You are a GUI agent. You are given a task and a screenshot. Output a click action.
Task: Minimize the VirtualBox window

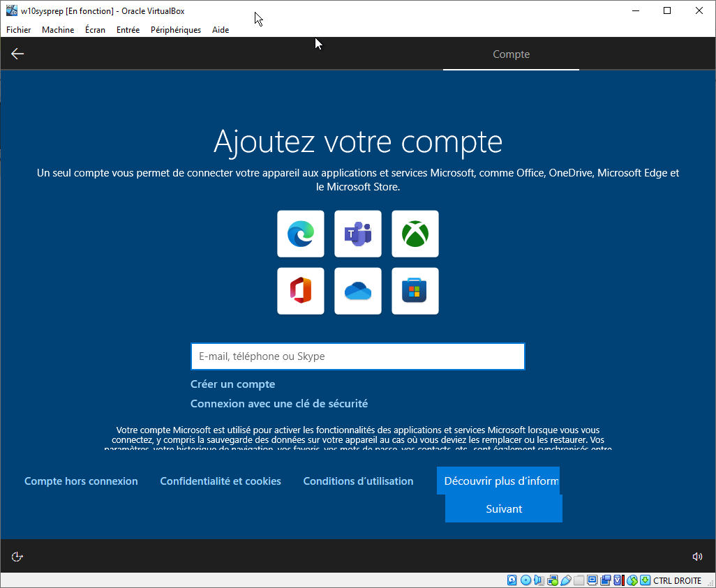click(x=636, y=10)
